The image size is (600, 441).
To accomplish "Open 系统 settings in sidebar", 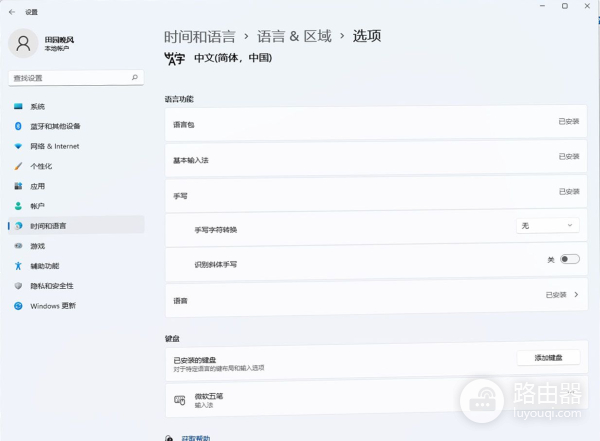I will [38, 106].
